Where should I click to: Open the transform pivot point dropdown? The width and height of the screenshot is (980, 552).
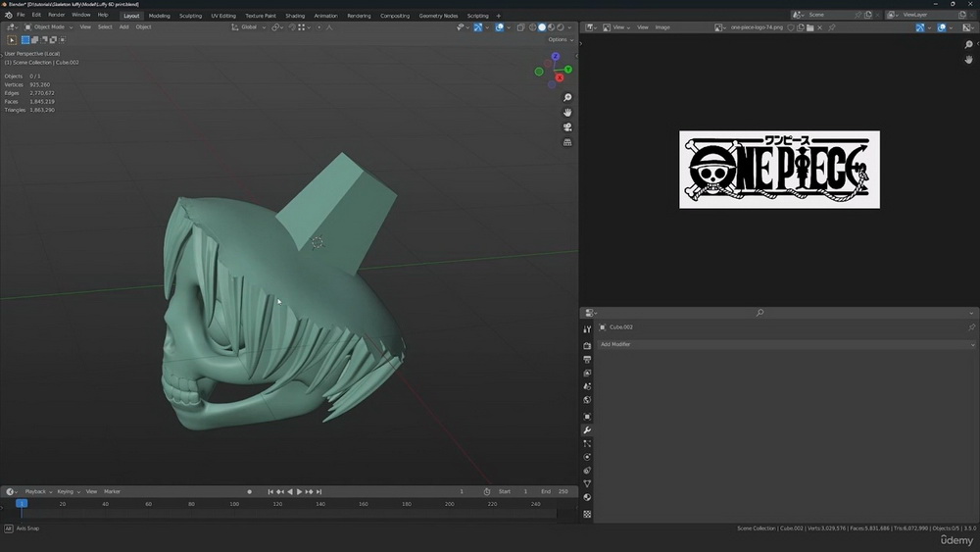277,27
